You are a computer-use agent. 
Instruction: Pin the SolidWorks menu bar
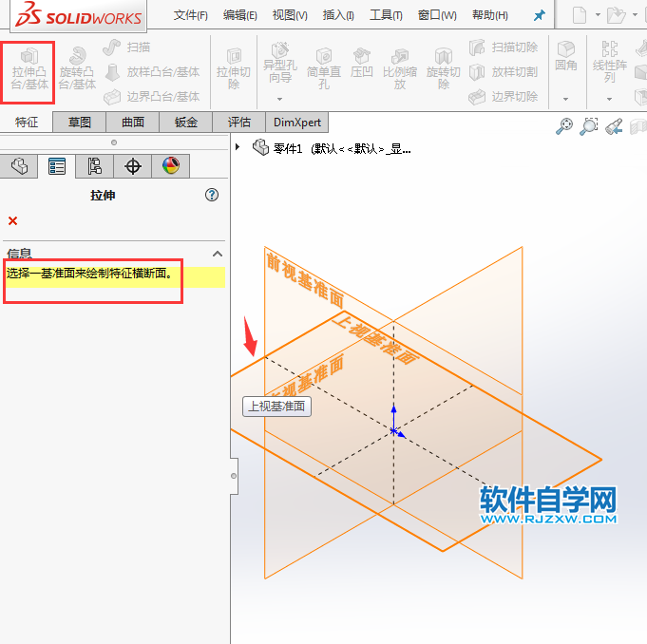540,15
